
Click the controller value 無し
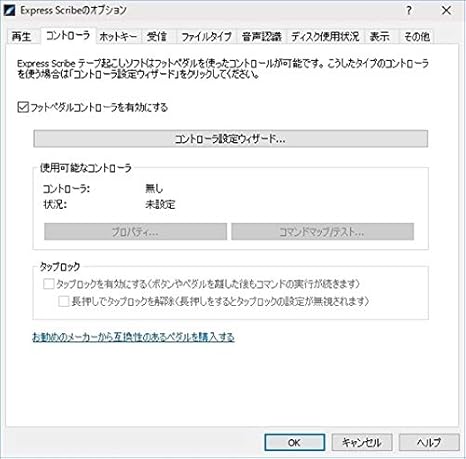click(x=154, y=189)
